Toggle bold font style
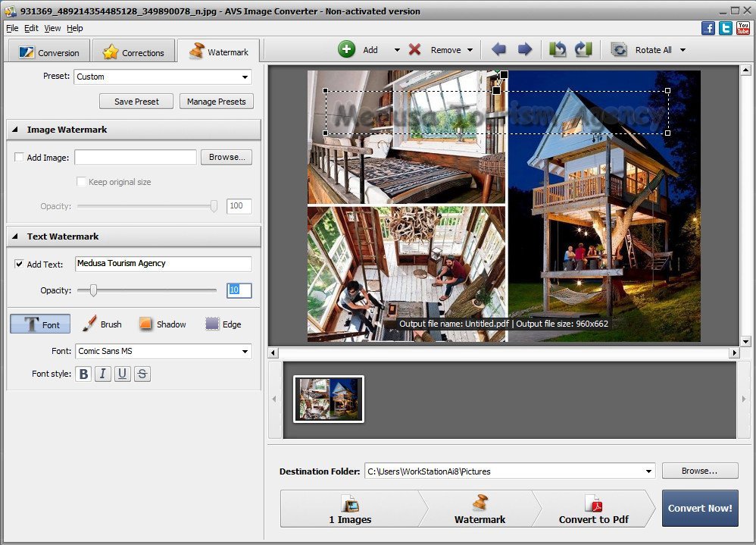This screenshot has height=545, width=756. pos(83,373)
